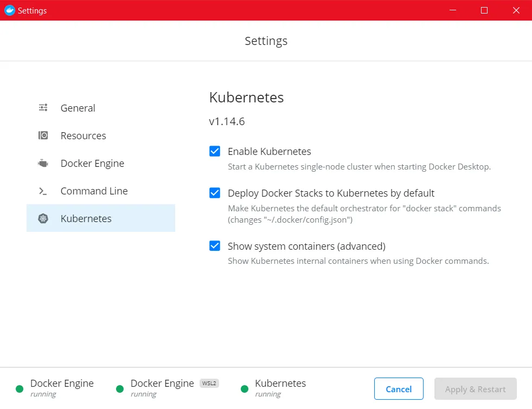Image resolution: width=532 pixels, height=409 pixels.
Task: Click green status dot beside Kubernetes running
Action: 245,388
